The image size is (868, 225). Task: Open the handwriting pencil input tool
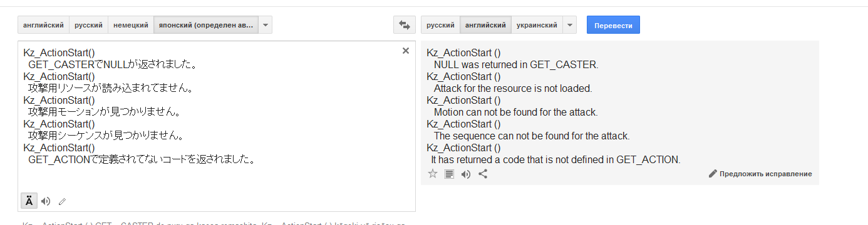tap(62, 201)
